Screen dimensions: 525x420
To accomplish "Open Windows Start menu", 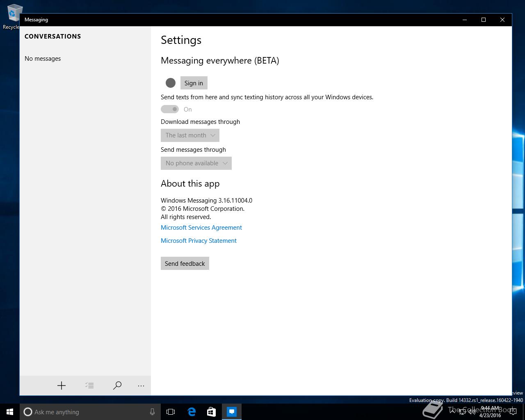I will point(10,412).
